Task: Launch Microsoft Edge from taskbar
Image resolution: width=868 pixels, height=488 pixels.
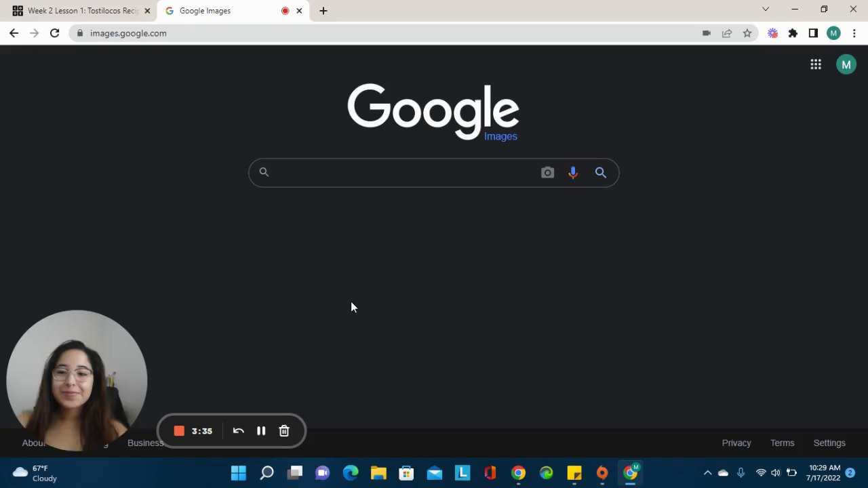Action: (x=351, y=473)
